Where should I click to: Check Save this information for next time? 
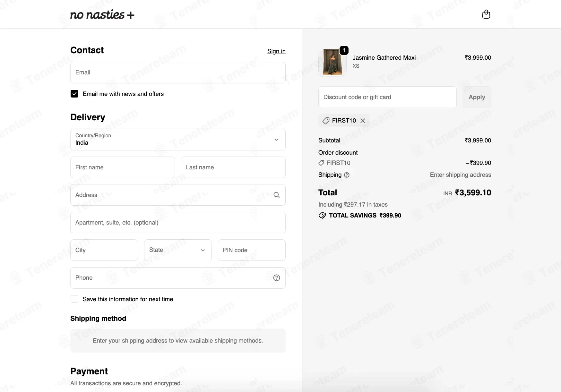pyautogui.click(x=74, y=299)
